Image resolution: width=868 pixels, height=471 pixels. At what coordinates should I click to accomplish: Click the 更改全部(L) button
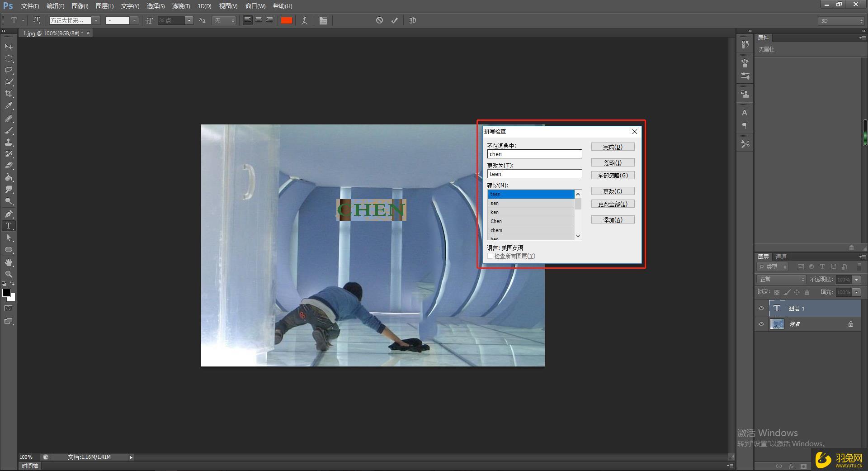pyautogui.click(x=613, y=204)
